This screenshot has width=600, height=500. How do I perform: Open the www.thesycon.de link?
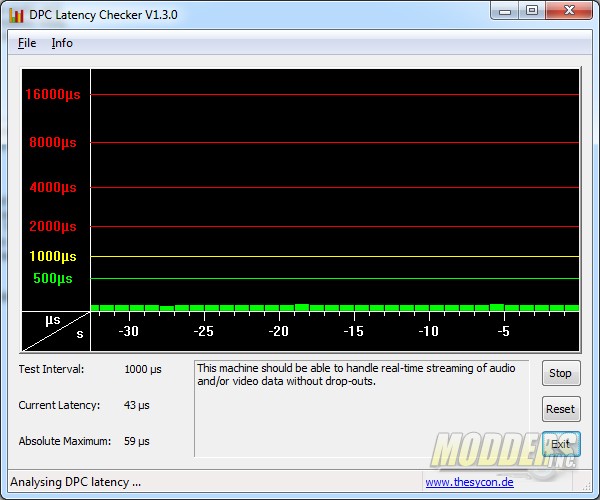coord(469,482)
